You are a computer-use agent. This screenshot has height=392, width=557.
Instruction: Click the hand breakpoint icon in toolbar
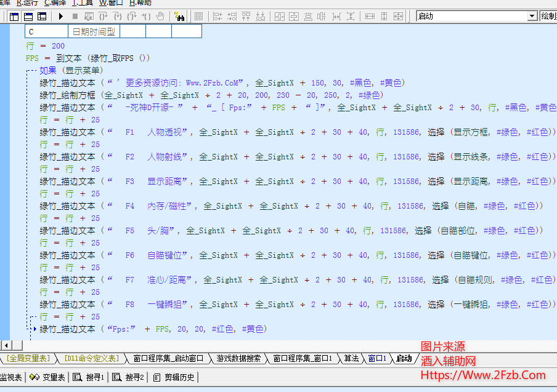click(x=160, y=16)
